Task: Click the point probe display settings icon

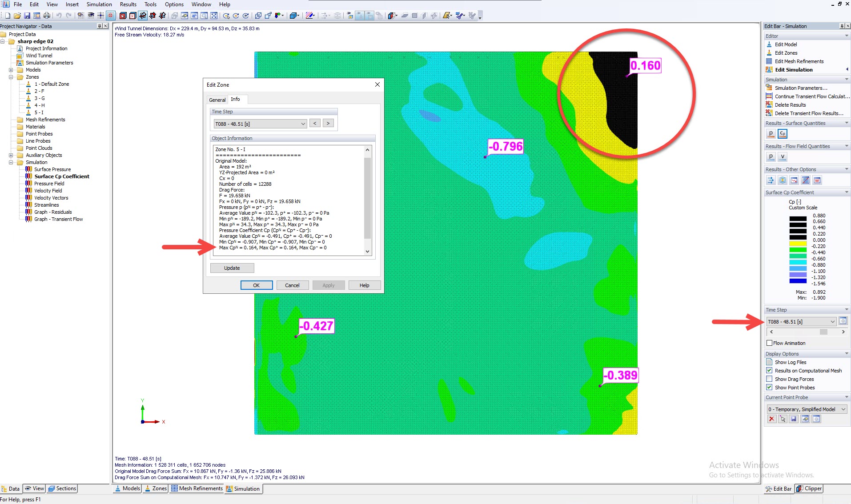Action: click(816, 419)
